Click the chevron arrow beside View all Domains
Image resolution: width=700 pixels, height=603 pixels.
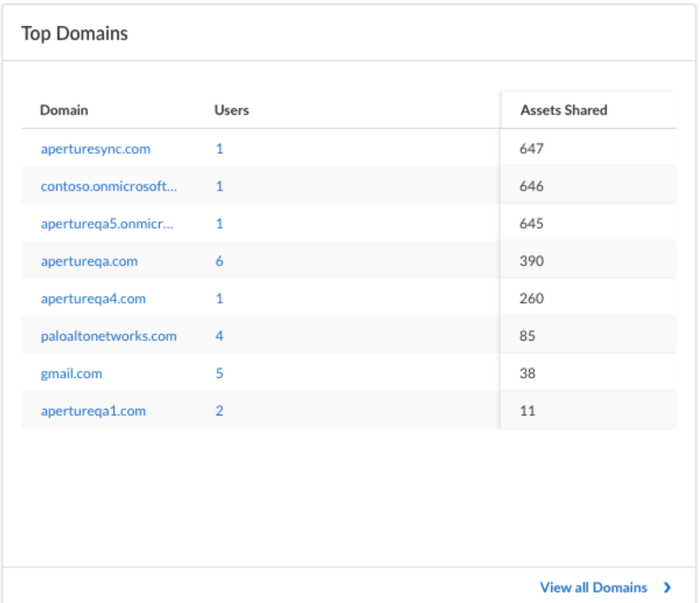pos(667,588)
